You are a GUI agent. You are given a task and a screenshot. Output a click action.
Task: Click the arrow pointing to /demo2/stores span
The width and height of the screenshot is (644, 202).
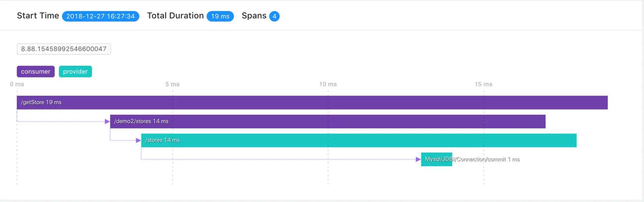pyautogui.click(x=107, y=121)
